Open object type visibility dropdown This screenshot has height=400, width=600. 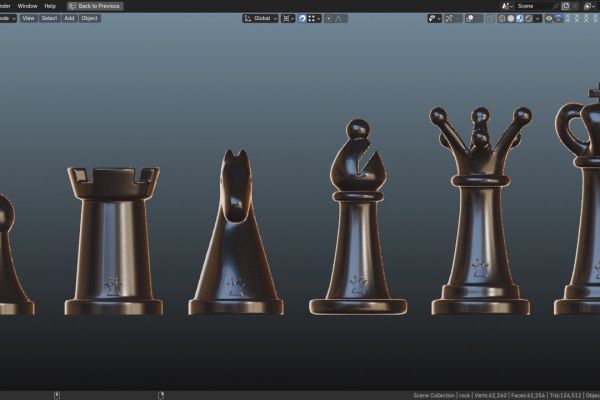pos(434,18)
